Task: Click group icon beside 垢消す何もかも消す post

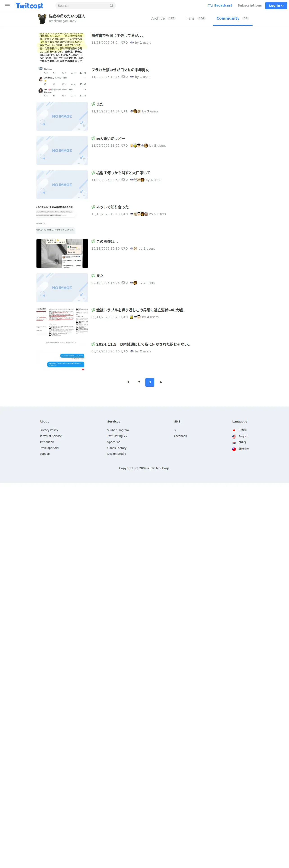Action: point(93,173)
